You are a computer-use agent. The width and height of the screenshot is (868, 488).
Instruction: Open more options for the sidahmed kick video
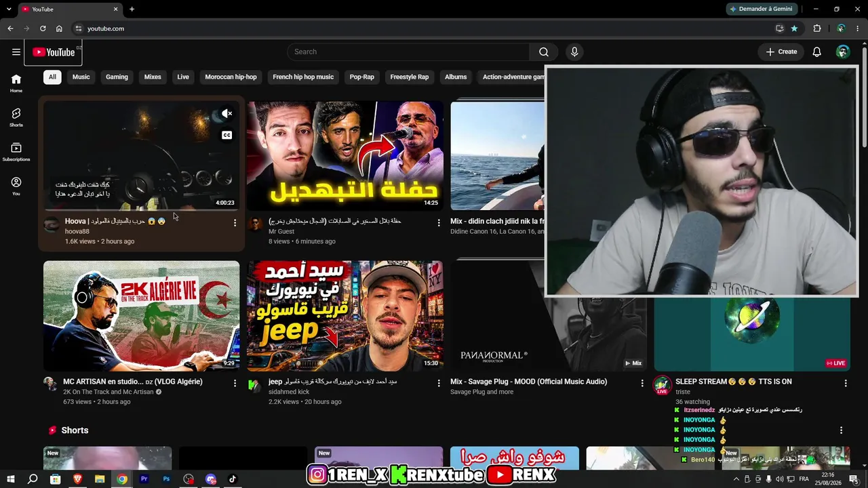click(438, 384)
